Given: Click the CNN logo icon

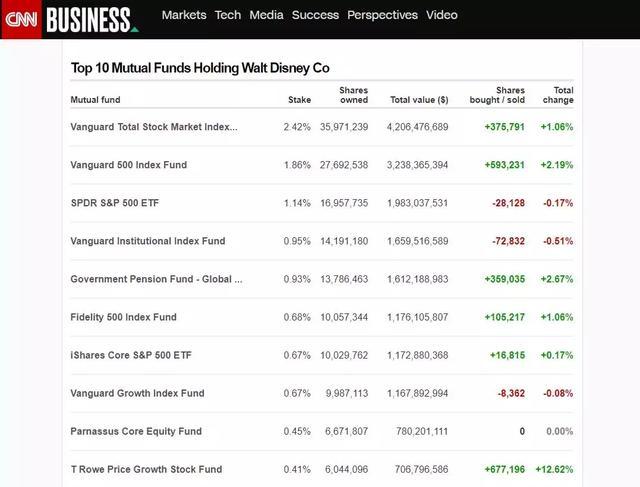Looking at the screenshot, I should pos(21,19).
